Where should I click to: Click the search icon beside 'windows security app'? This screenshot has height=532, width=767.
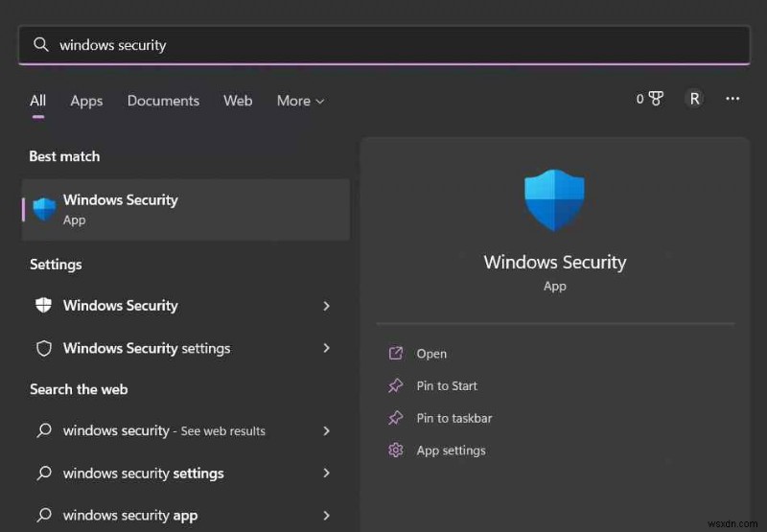(x=44, y=515)
